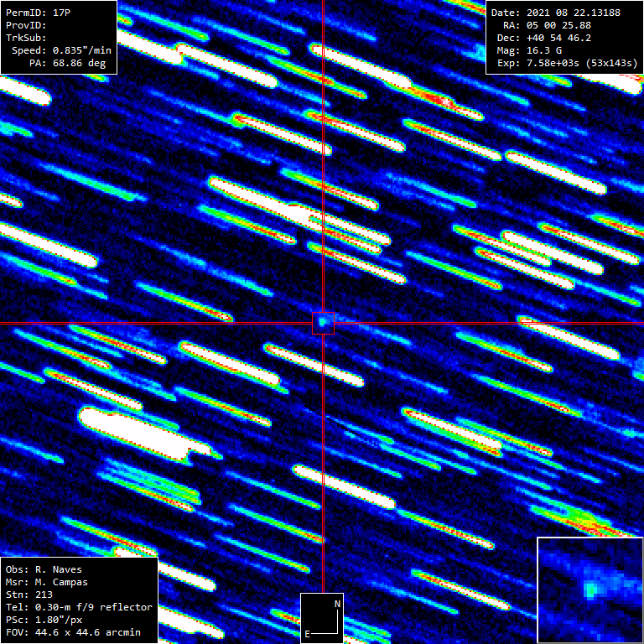Click the 'Dec: +40 54 46.2' value
The width and height of the screenshot is (644, 644).
tap(544, 38)
